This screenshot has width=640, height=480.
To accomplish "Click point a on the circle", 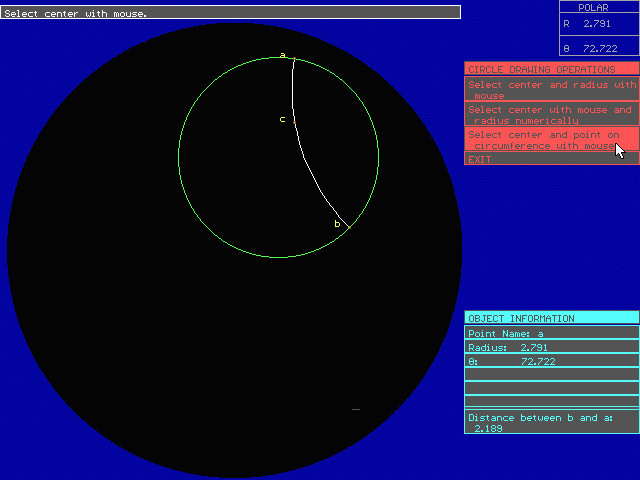I will tap(294, 59).
